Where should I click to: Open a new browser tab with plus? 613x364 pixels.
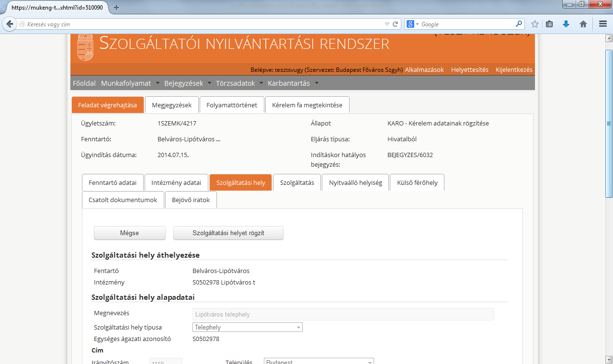[x=116, y=8]
